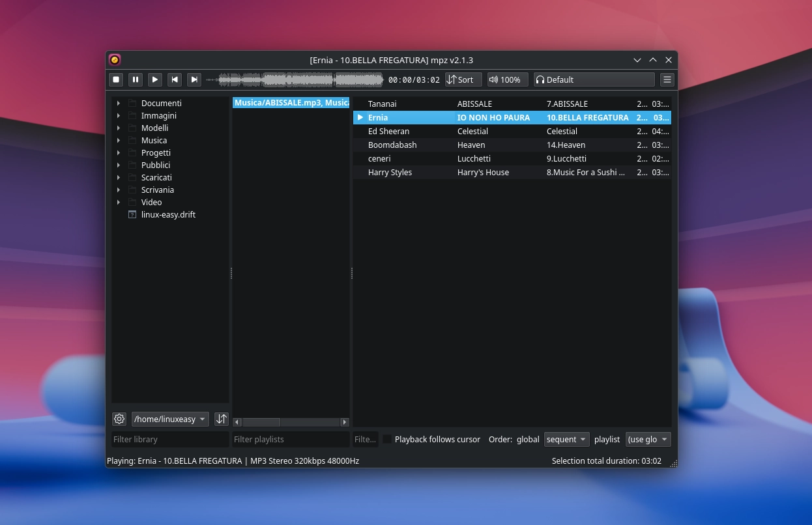Image resolution: width=812 pixels, height=525 pixels.
Task: Open the /home/linuxeasy library path dropdown
Action: (170, 419)
